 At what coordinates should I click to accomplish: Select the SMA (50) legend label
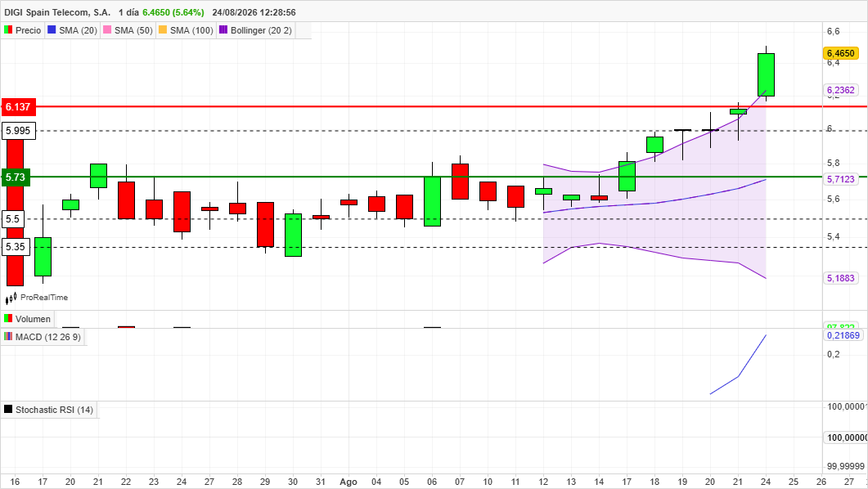pyautogui.click(x=133, y=30)
